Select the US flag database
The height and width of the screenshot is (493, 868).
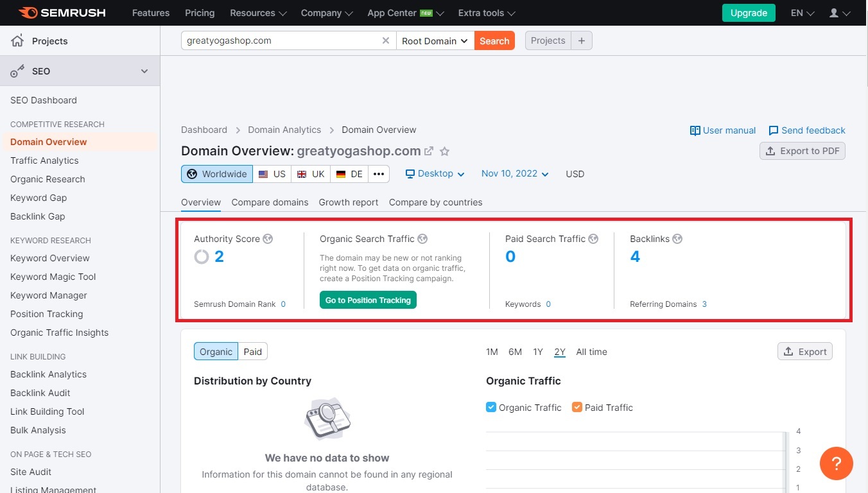point(272,174)
